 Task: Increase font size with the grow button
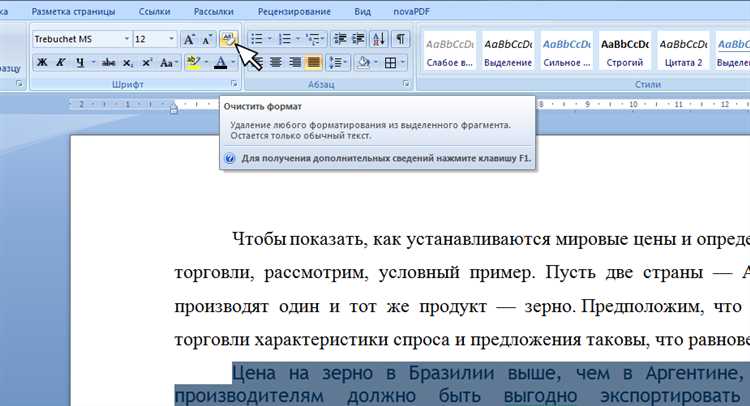click(188, 39)
